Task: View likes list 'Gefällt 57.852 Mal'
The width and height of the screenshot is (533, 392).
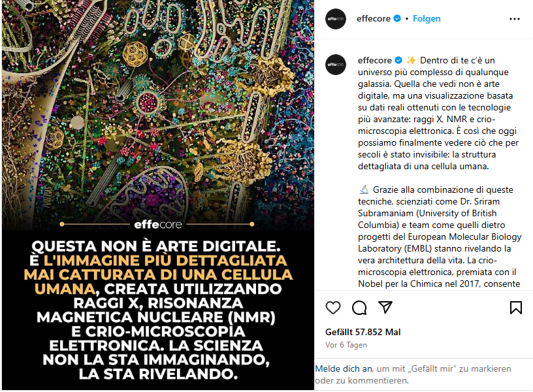Action: [363, 332]
